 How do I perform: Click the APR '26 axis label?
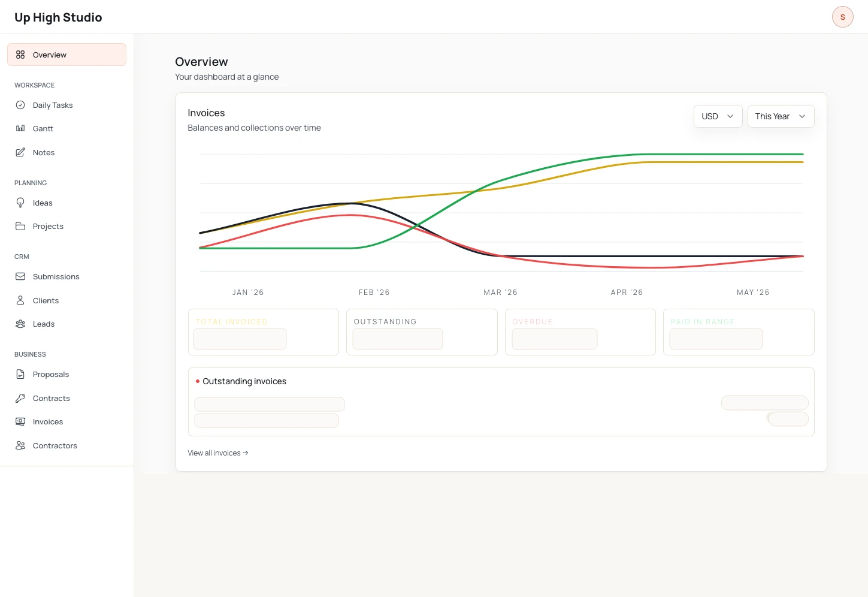pyautogui.click(x=627, y=293)
